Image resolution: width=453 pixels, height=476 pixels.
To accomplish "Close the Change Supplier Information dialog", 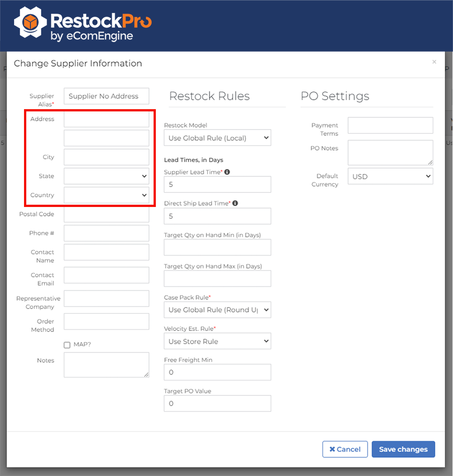I will point(434,62).
